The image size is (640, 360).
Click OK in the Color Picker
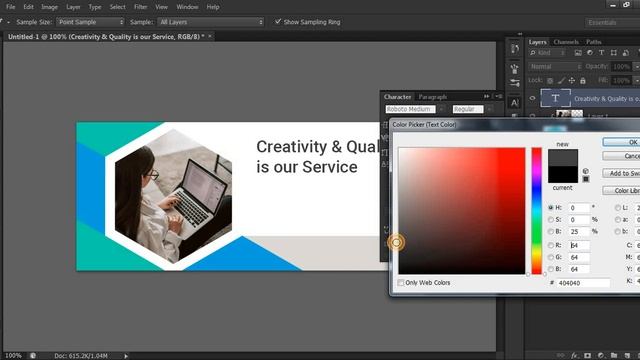(x=621, y=142)
